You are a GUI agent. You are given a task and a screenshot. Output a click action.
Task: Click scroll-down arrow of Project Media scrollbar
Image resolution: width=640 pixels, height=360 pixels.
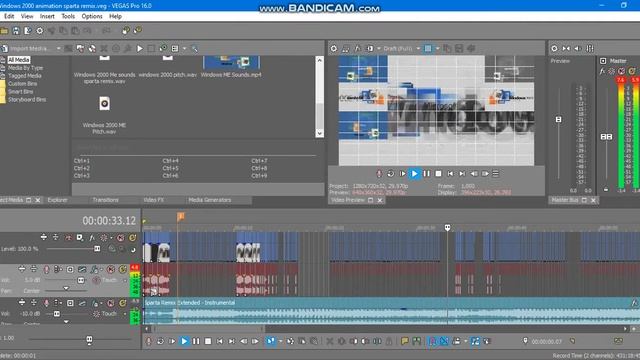pos(320,133)
